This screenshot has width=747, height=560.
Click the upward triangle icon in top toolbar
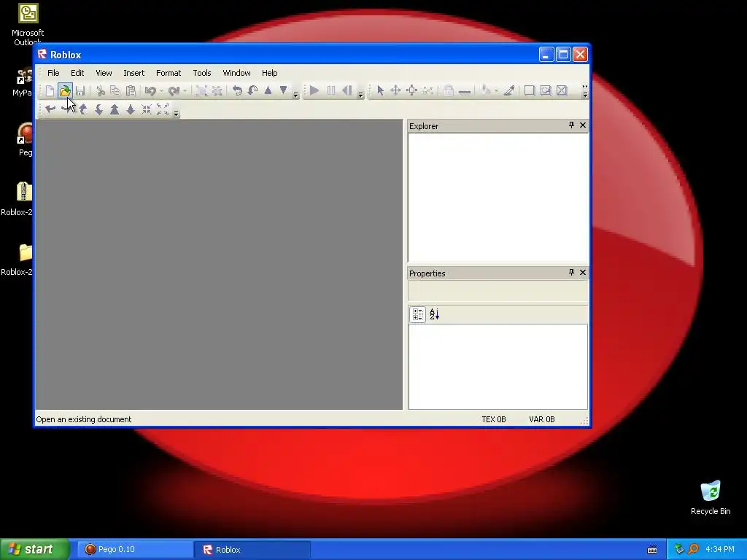pos(268,90)
